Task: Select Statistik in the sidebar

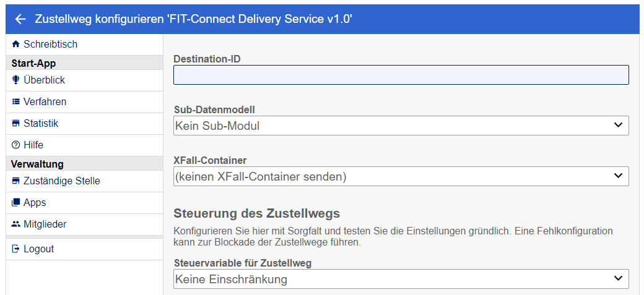Action: (41, 124)
